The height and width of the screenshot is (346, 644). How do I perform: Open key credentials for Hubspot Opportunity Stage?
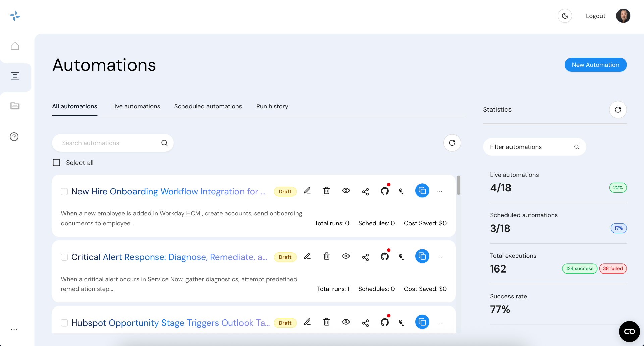tap(401, 323)
